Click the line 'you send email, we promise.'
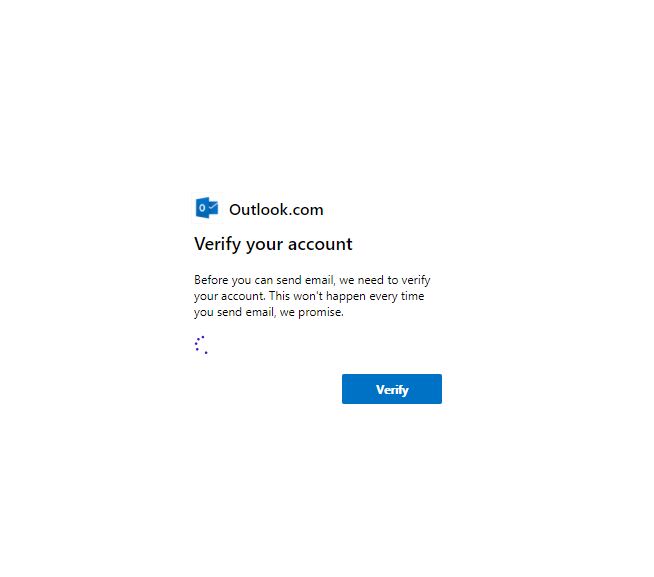The width and height of the screenshot is (654, 577). click(269, 312)
